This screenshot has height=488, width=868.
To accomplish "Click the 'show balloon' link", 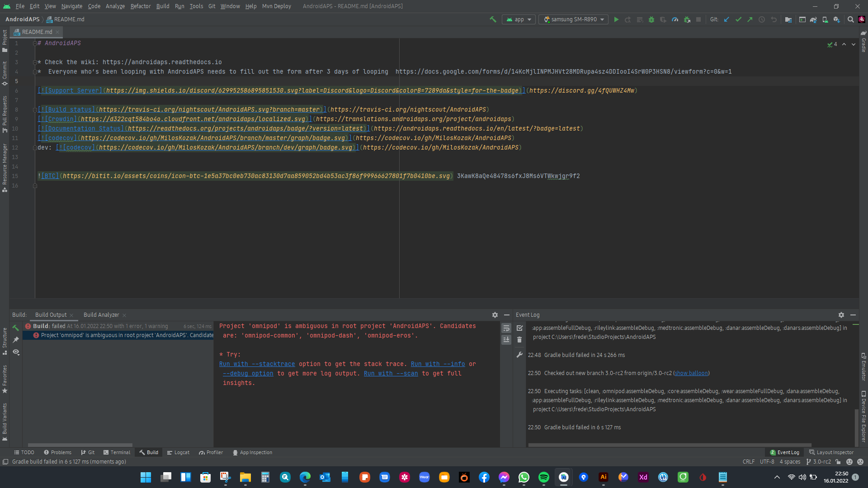I will coord(691,373).
